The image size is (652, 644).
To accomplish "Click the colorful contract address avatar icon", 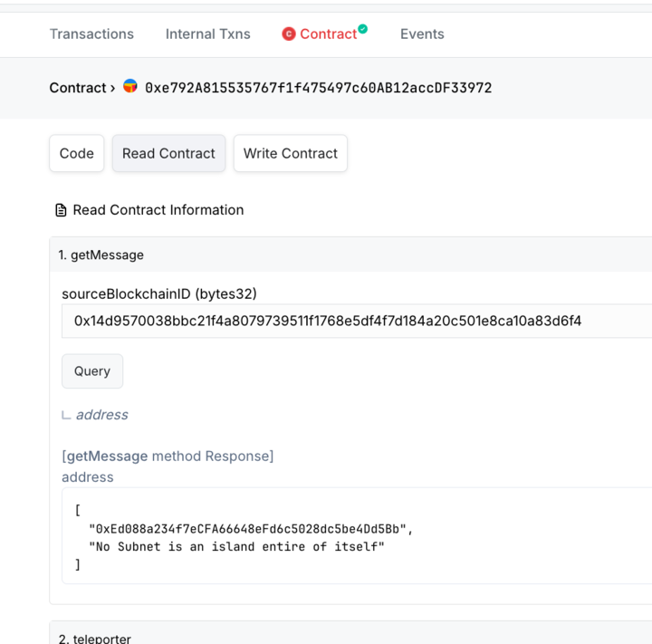I will pyautogui.click(x=130, y=86).
